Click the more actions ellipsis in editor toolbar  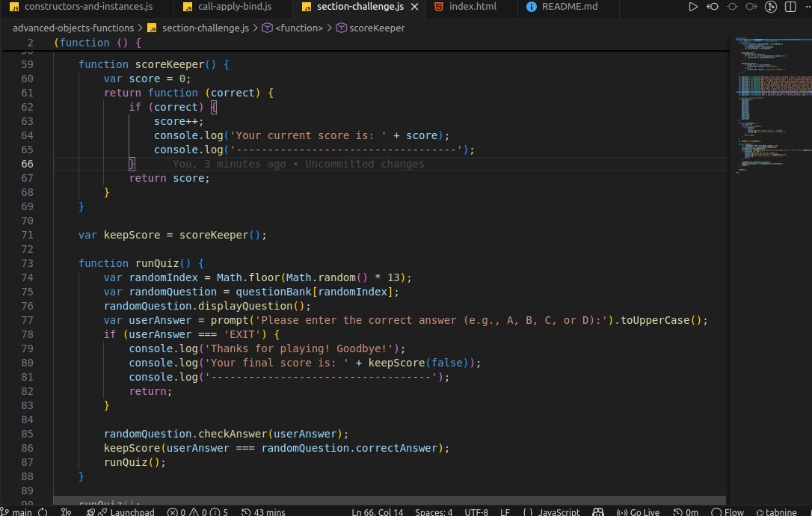point(807,7)
